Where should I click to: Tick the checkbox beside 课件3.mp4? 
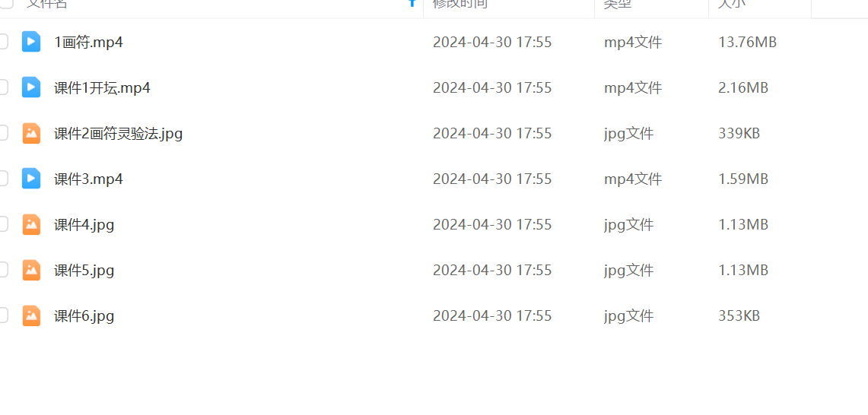(x=3, y=179)
